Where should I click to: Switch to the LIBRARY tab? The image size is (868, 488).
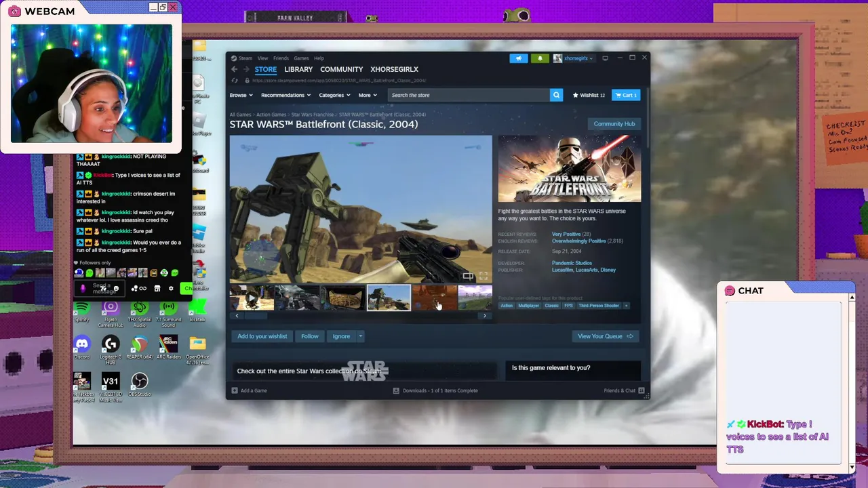(298, 69)
